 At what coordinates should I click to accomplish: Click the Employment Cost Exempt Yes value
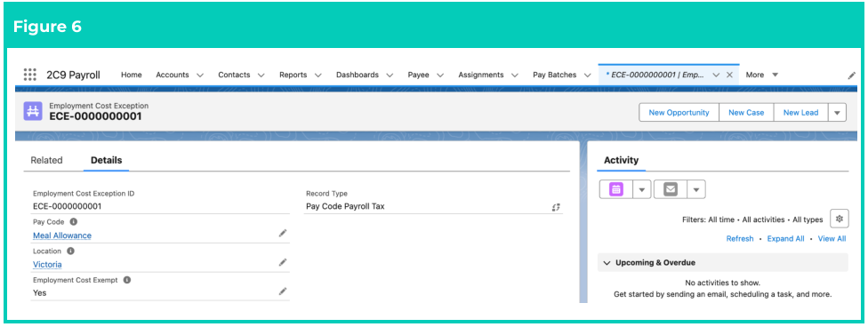[39, 292]
